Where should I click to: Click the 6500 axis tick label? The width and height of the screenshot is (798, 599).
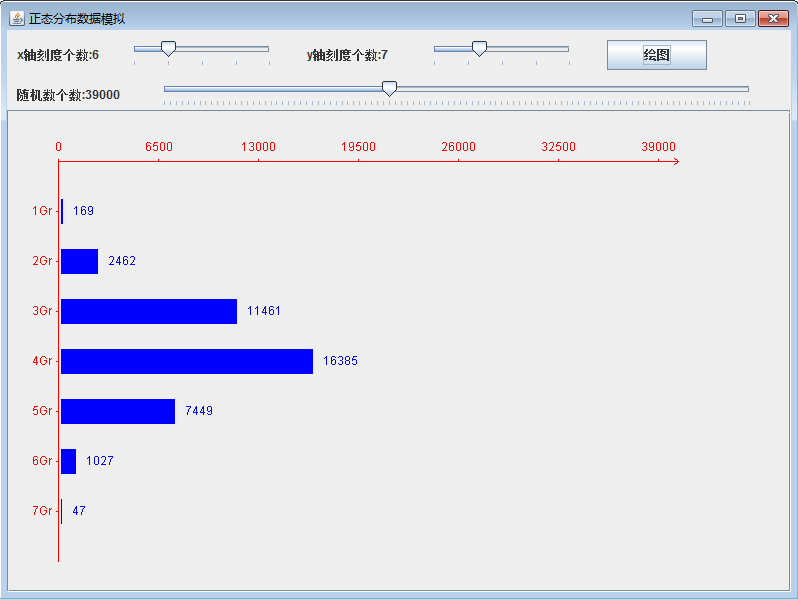(x=159, y=147)
